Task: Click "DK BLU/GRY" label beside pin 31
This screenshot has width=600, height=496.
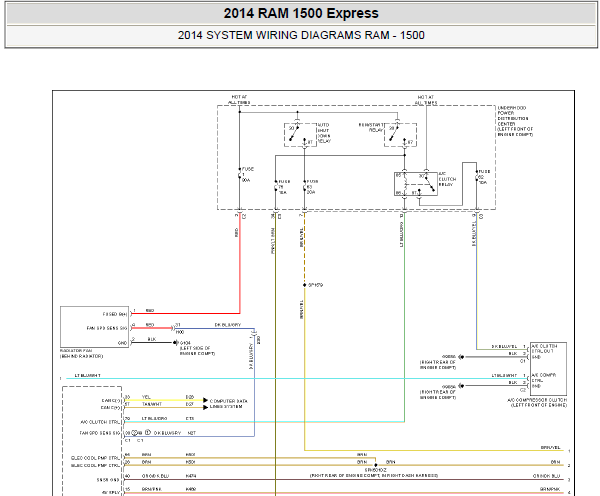Action: point(228,325)
